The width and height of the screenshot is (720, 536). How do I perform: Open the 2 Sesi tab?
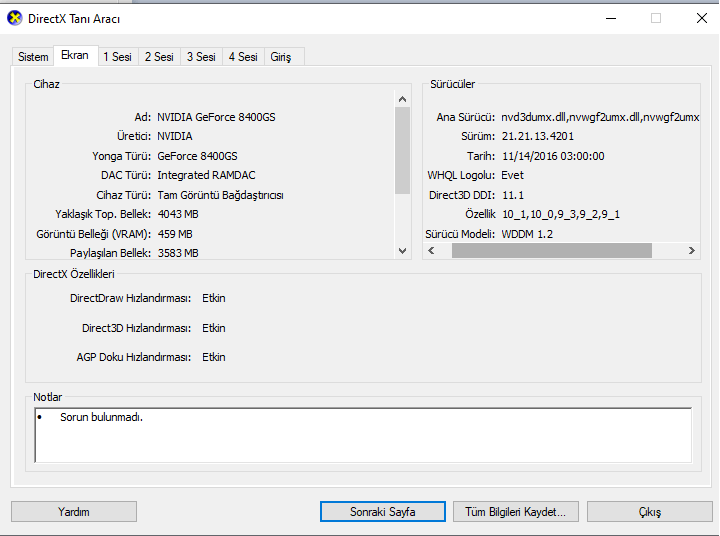159,57
